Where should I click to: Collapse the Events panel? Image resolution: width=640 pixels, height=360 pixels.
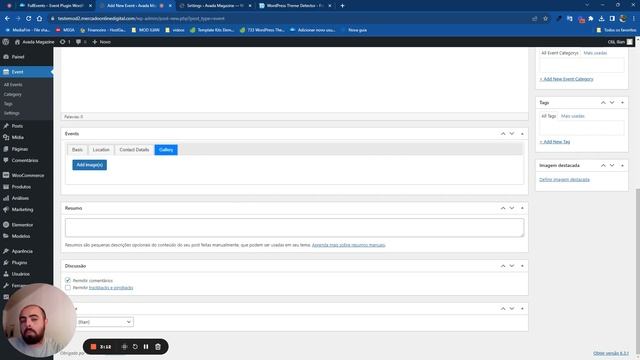click(x=522, y=134)
